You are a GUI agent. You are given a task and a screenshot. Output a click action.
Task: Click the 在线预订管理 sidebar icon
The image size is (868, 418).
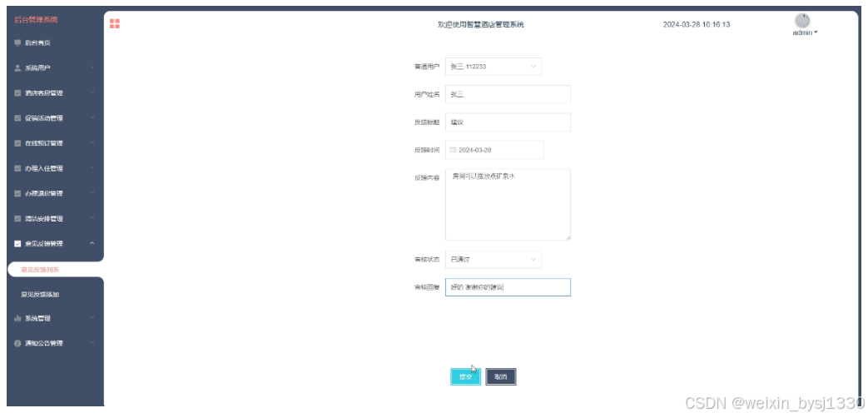coord(17,143)
